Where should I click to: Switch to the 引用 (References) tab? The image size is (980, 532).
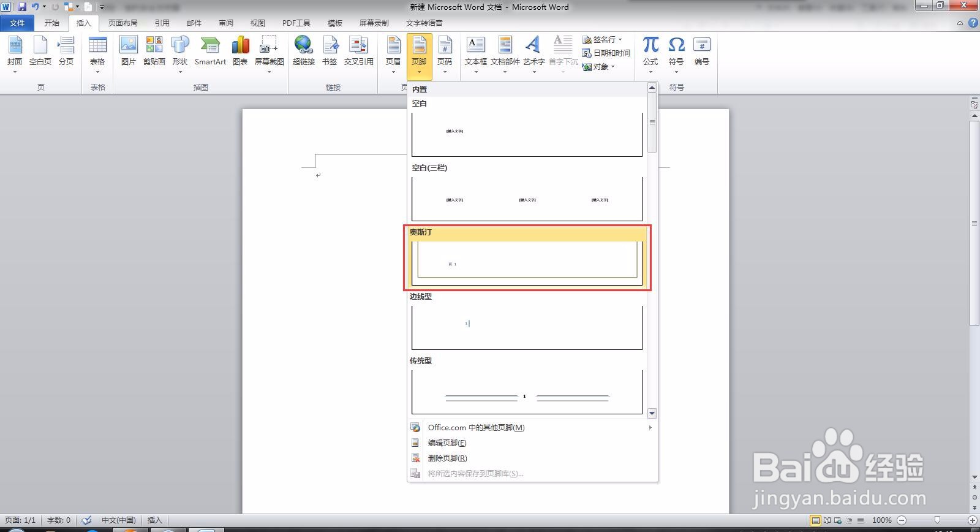[x=162, y=23]
